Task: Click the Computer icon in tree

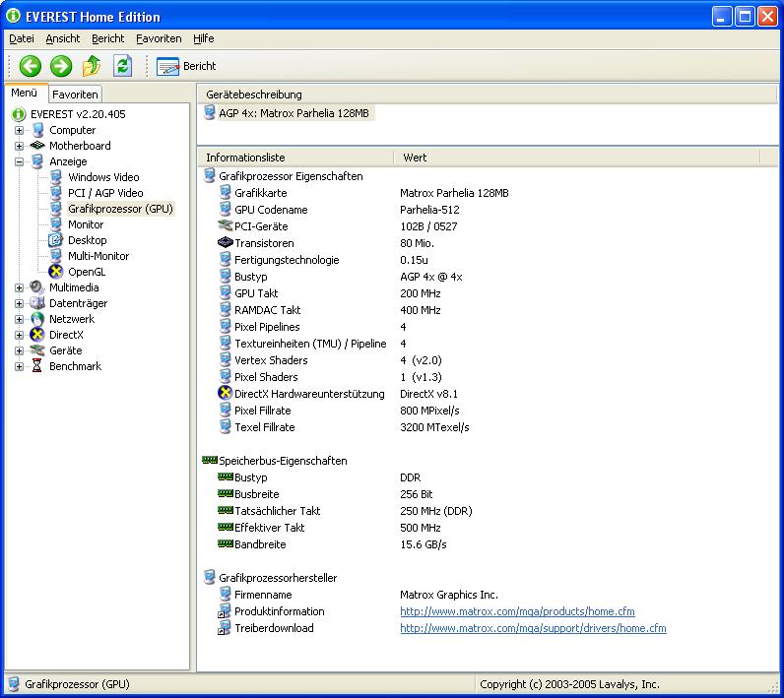Action: tap(38, 130)
